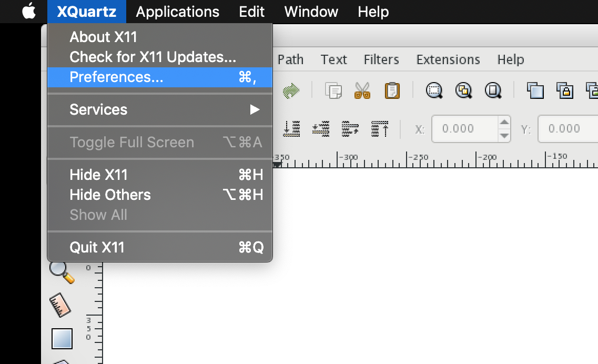Screen dimensions: 598x364
Task: Select the Measure ruler tool
Action: 61,305
